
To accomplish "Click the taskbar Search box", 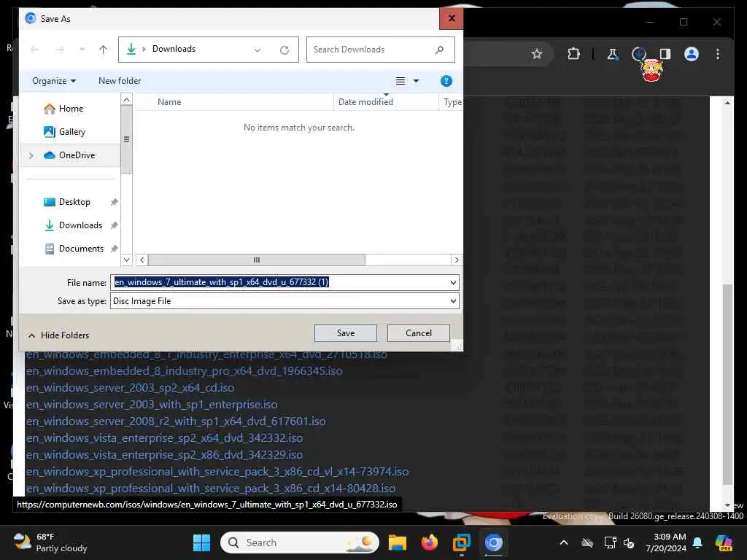I will (x=300, y=542).
